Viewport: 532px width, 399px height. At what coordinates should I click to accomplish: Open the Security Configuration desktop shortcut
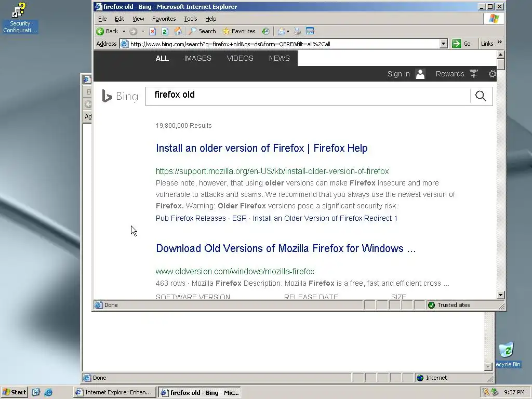point(20,18)
